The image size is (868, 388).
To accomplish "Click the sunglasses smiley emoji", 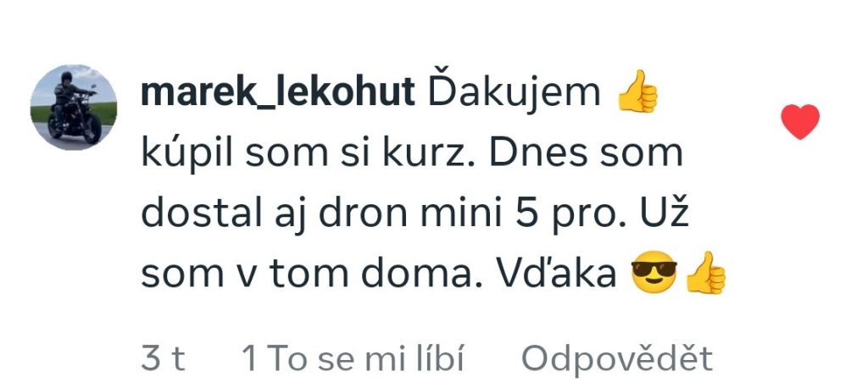I will tap(654, 272).
